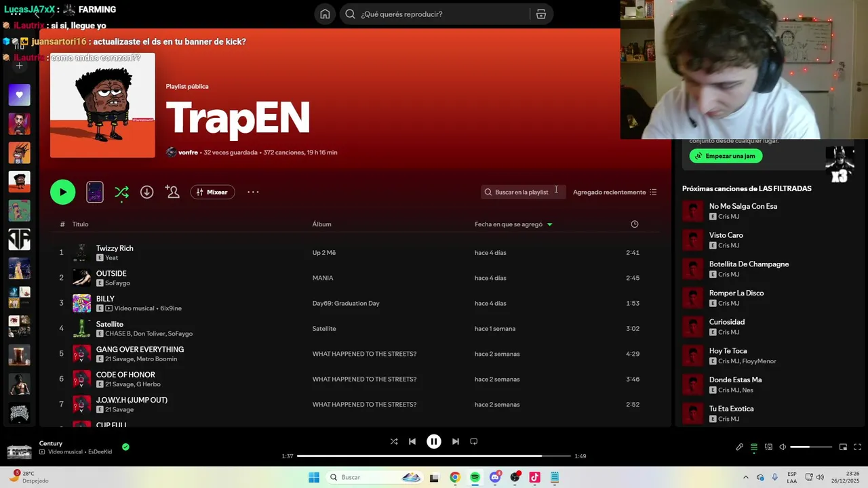Image resolution: width=868 pixels, height=488 pixels.
Task: Sort by 'Fecha en que se agregó' column
Action: pos(513,224)
